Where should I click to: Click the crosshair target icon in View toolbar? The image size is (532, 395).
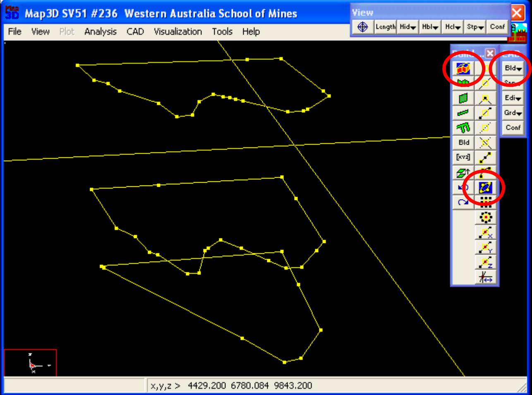pyautogui.click(x=362, y=27)
